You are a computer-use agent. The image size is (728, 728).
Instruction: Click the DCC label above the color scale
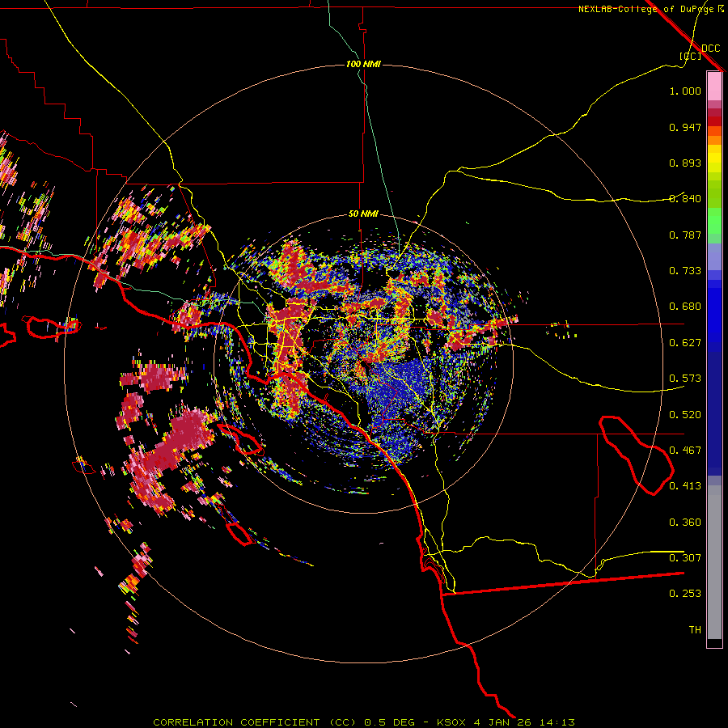[710, 49]
